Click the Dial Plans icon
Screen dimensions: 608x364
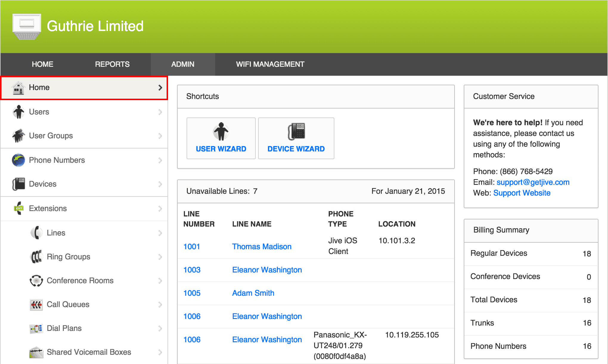[x=36, y=328]
